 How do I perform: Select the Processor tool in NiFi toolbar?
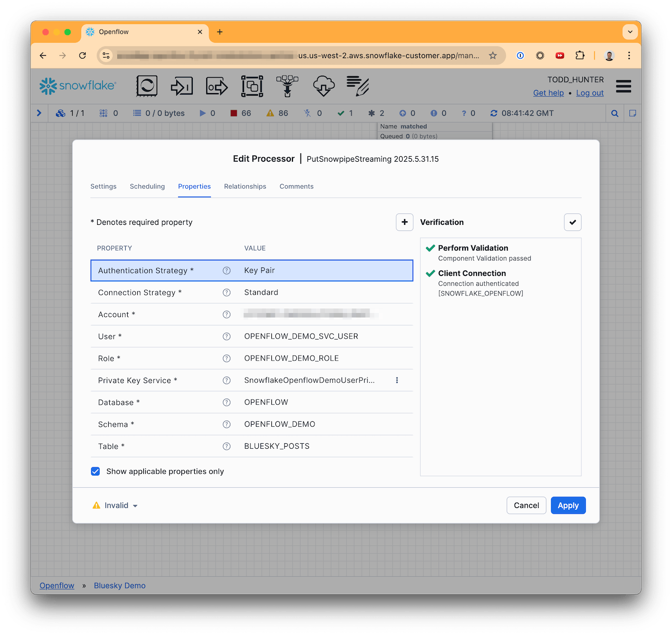click(147, 86)
